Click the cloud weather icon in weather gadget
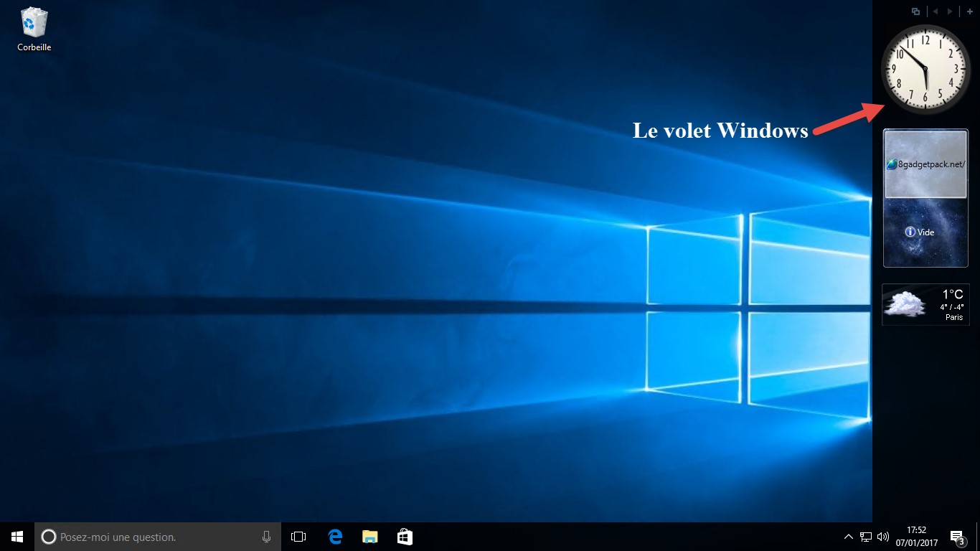 click(905, 304)
